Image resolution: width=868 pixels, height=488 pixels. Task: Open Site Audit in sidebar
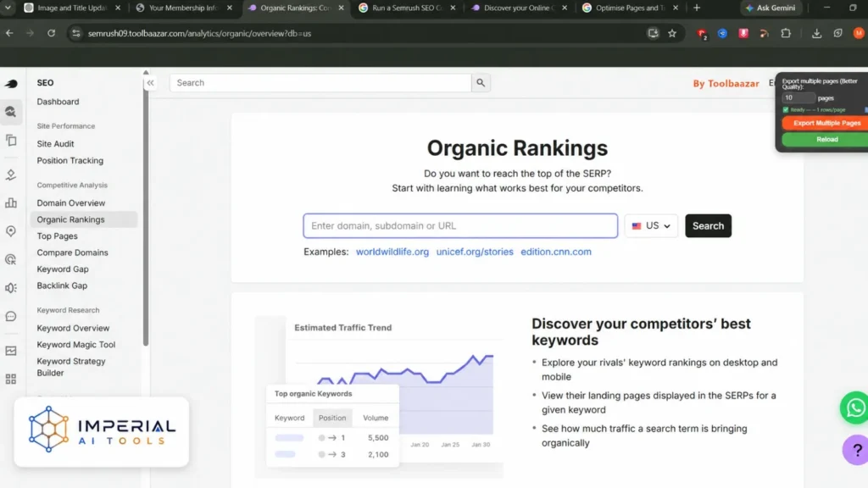tap(55, 144)
